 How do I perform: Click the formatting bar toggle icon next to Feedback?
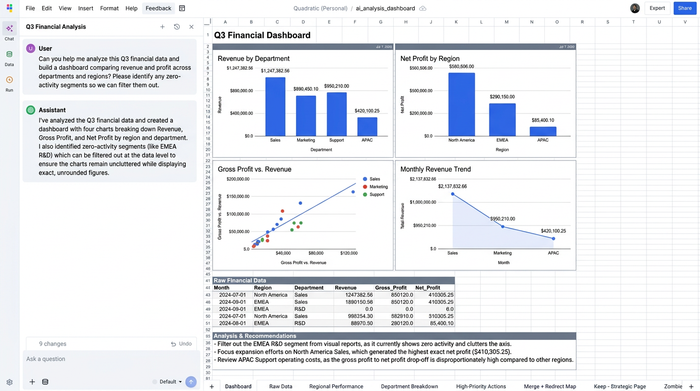coord(182,8)
